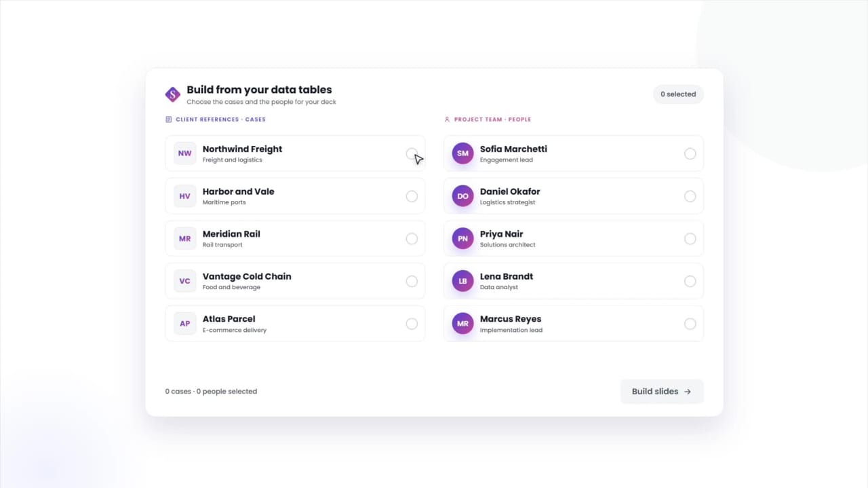Click the Solutions architect role text
Viewport: 868px width, 488px height.
(x=508, y=245)
